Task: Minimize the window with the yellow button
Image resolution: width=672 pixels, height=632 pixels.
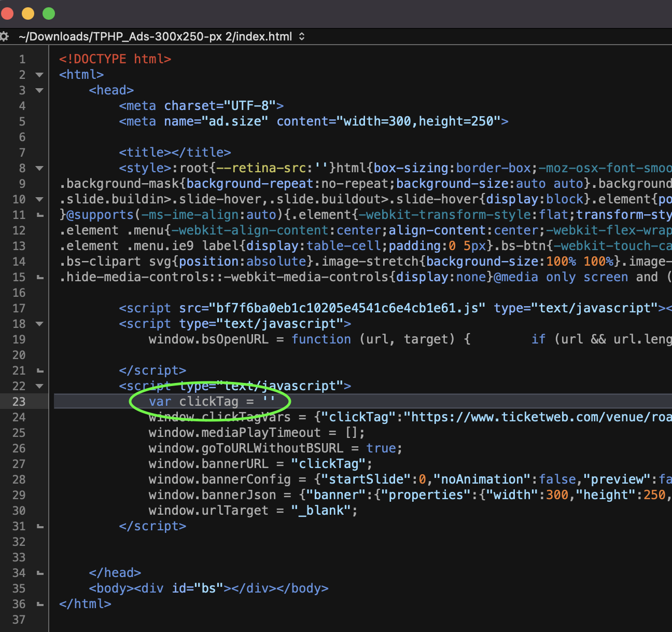Action: pos(28,13)
